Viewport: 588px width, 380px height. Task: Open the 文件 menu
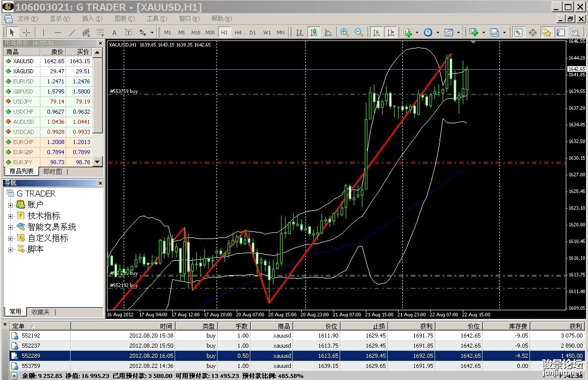(x=27, y=18)
